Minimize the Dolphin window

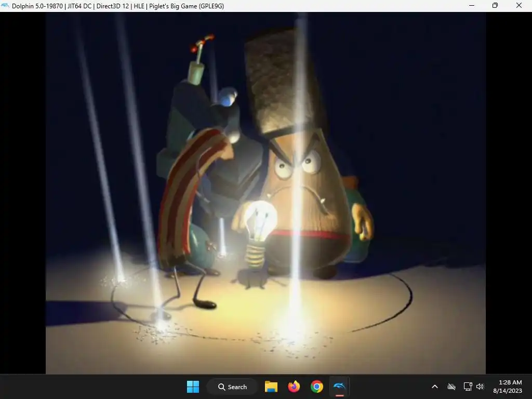tap(472, 5)
